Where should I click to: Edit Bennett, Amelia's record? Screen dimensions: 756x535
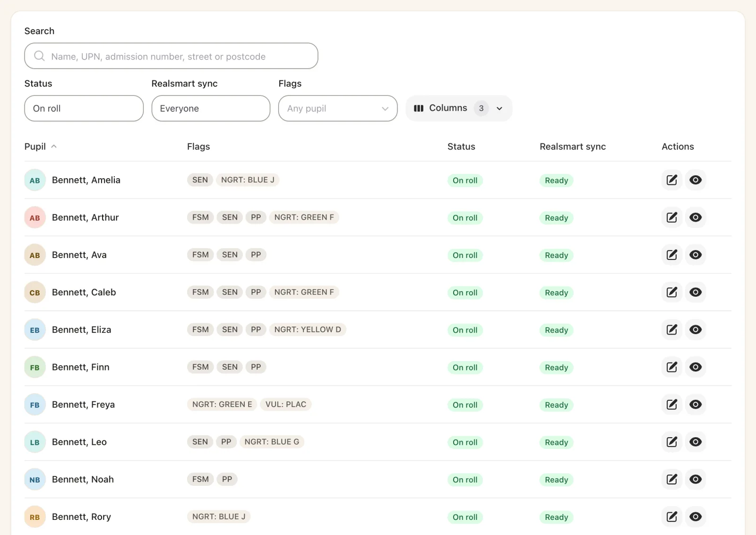point(671,180)
